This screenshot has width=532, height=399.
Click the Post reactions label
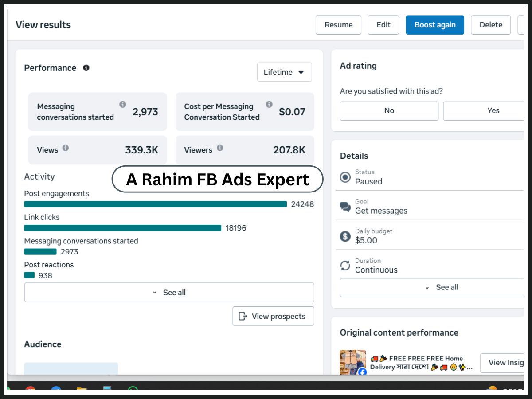pyautogui.click(x=49, y=265)
